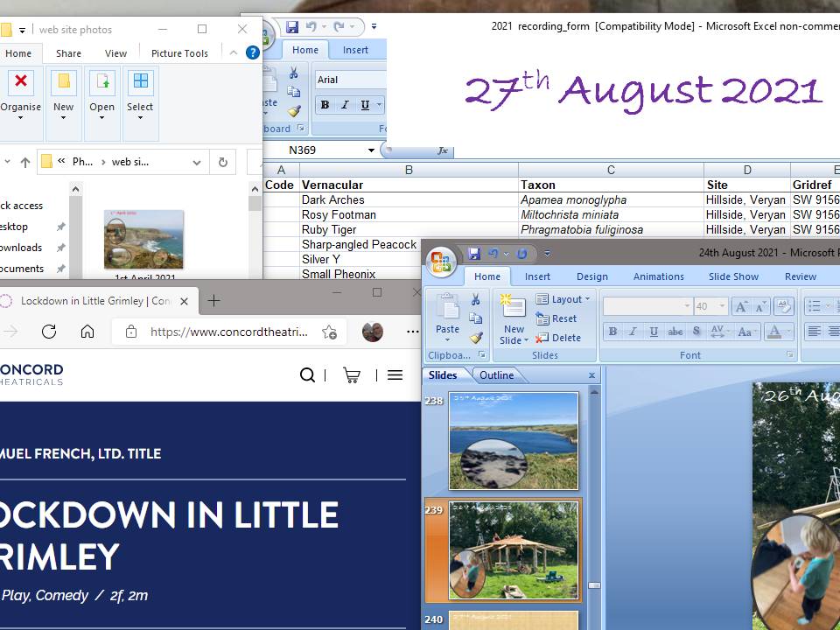Click the Clear Formatting icon in PowerPoint

tap(784, 306)
